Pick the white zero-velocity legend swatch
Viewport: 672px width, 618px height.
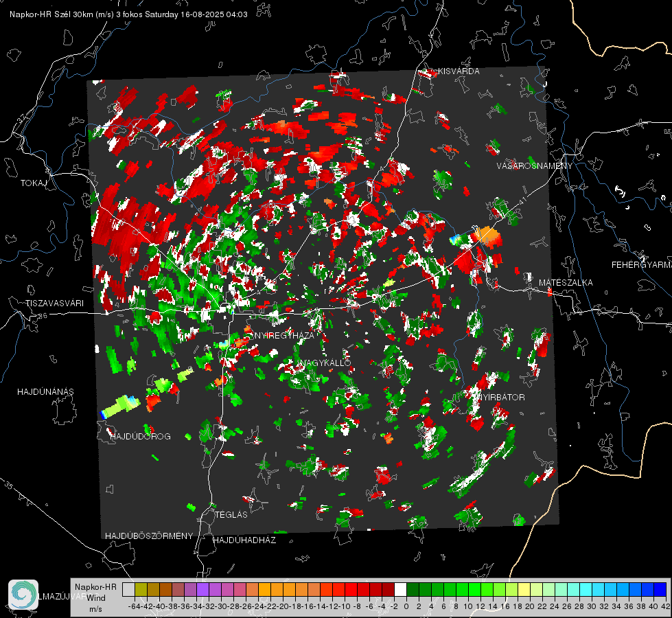400,590
